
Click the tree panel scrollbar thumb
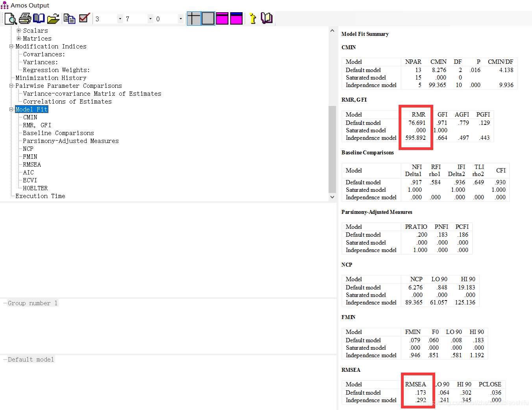[332, 149]
